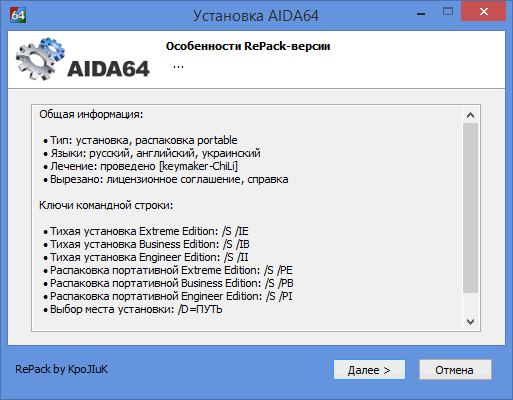
Task: Click the AIDA64 icon in the title bar
Action: pos(18,15)
